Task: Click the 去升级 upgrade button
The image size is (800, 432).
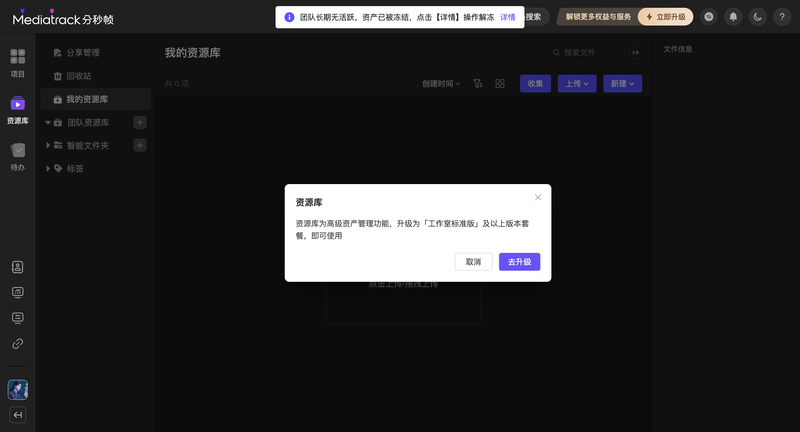Action: point(519,262)
